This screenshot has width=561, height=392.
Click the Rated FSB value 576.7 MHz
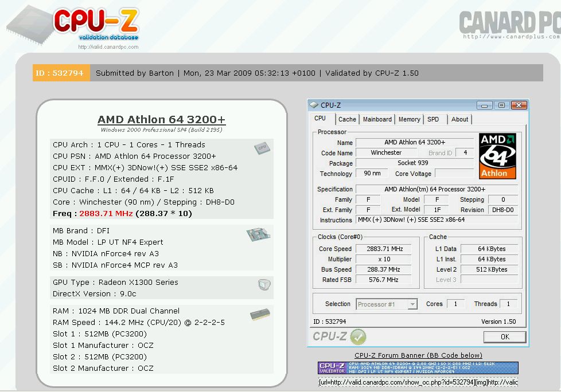point(385,280)
